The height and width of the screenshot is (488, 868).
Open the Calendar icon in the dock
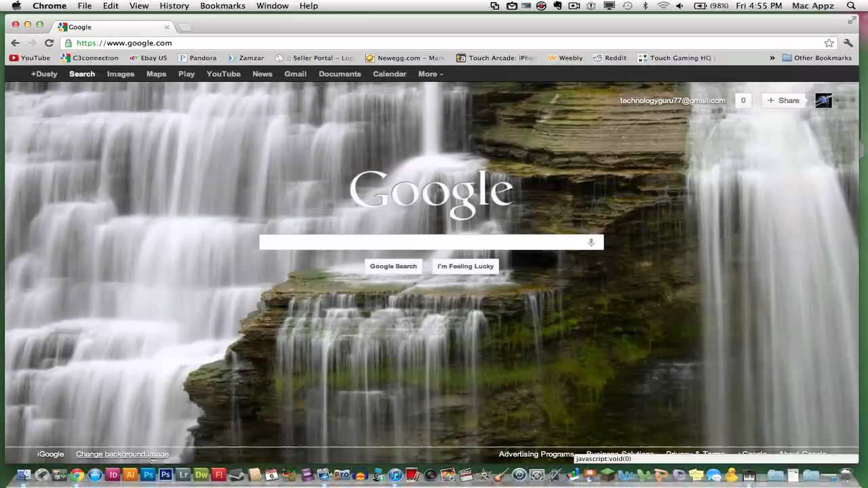(x=271, y=475)
